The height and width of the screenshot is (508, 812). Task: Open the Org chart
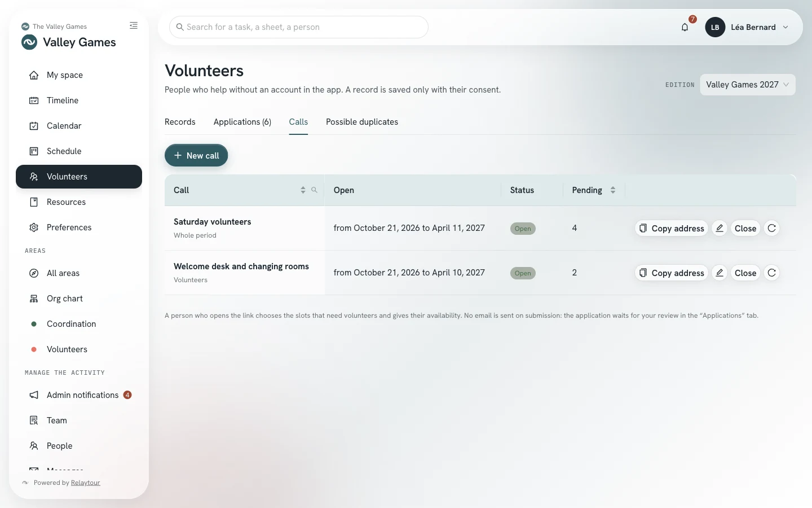[79, 299]
